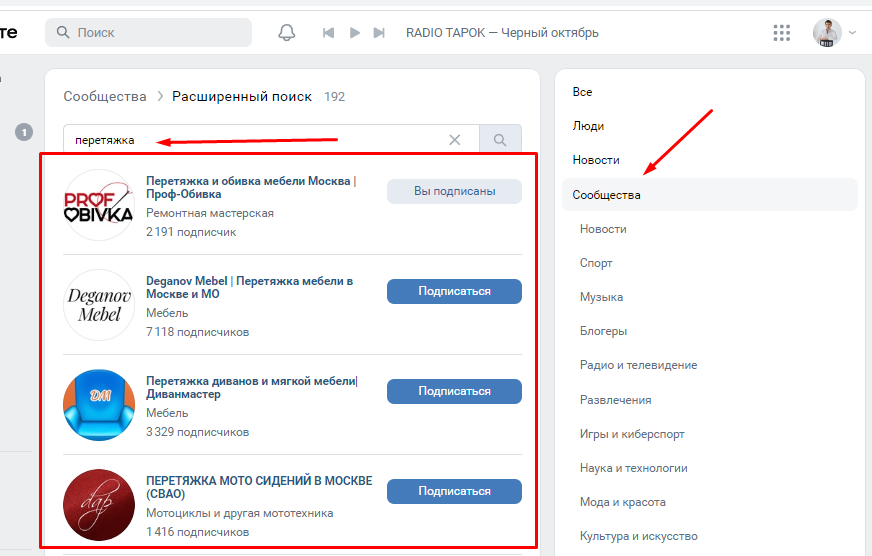The width and height of the screenshot is (872, 556).
Task: Click the top Поиск search field
Action: point(148,33)
